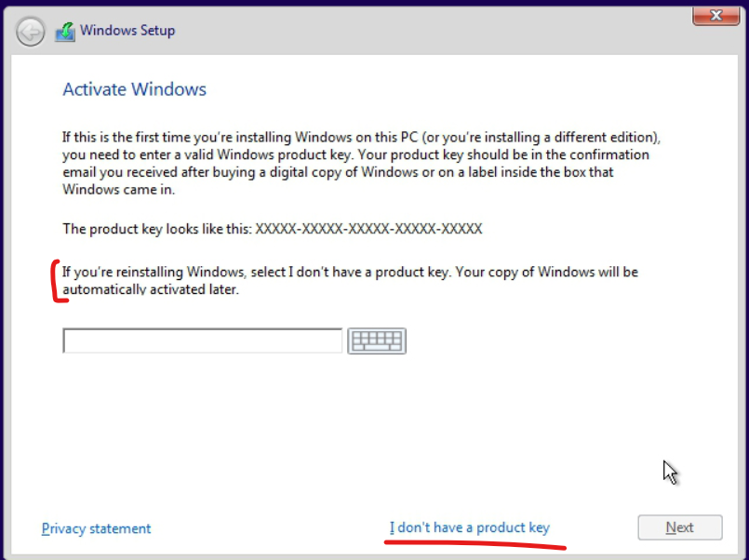This screenshot has width=749, height=560.
Task: Click the "Windows came in." text line
Action: (x=119, y=190)
